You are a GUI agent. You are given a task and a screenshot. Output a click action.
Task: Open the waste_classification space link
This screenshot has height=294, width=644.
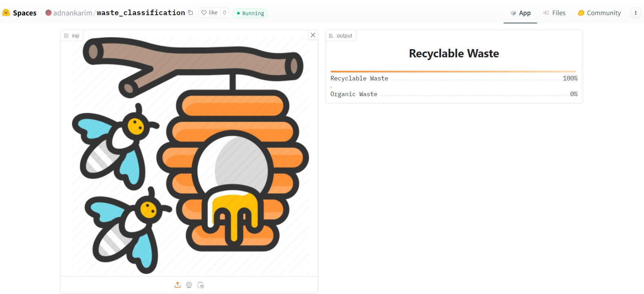[x=141, y=13]
